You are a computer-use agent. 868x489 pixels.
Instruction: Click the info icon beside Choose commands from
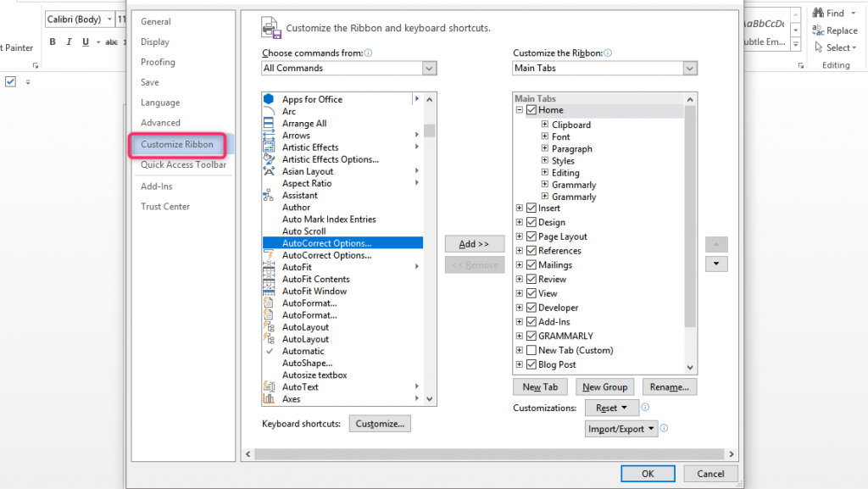pyautogui.click(x=368, y=53)
